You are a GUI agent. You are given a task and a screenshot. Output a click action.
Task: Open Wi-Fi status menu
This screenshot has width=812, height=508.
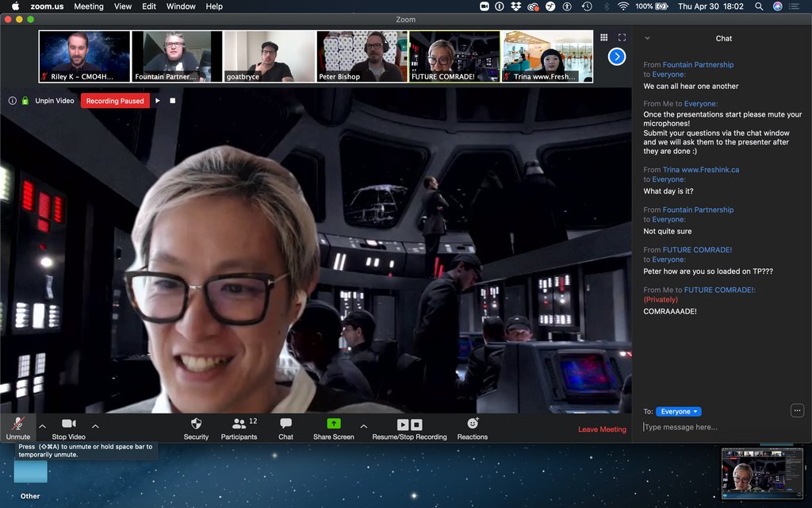(623, 6)
